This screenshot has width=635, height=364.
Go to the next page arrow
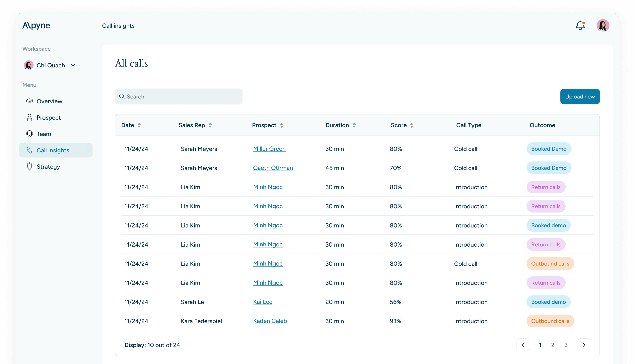(x=584, y=345)
